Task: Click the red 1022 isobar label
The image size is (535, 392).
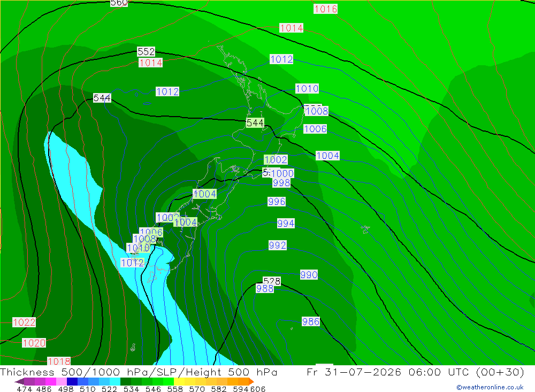Action: [24, 322]
